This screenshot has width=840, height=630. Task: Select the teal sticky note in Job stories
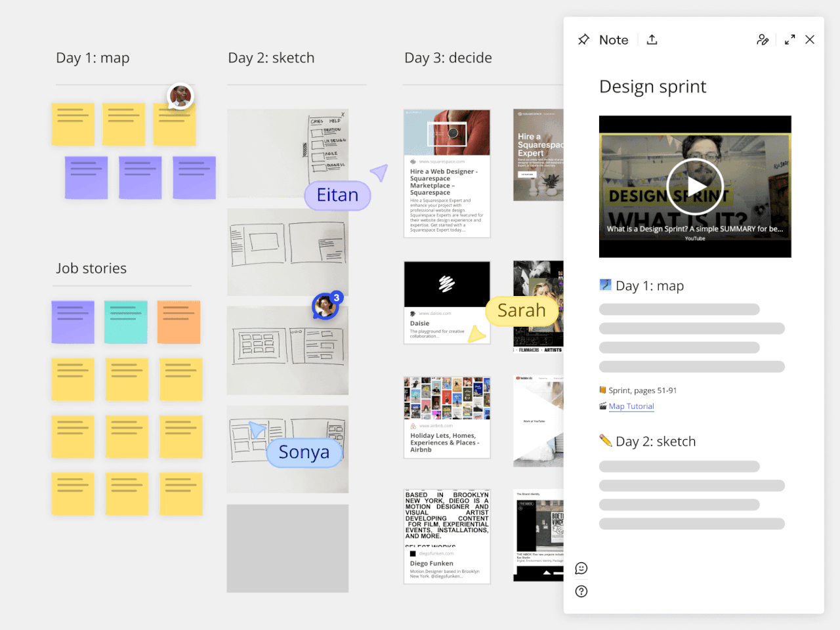(x=125, y=322)
